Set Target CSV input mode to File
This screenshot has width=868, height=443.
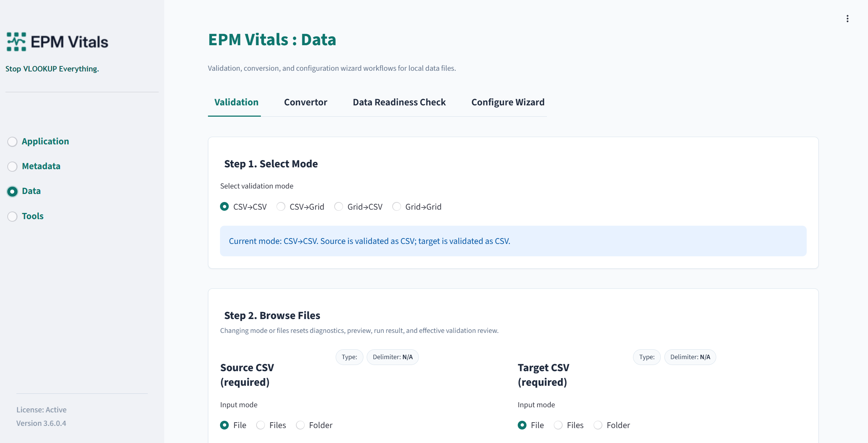click(x=531, y=425)
